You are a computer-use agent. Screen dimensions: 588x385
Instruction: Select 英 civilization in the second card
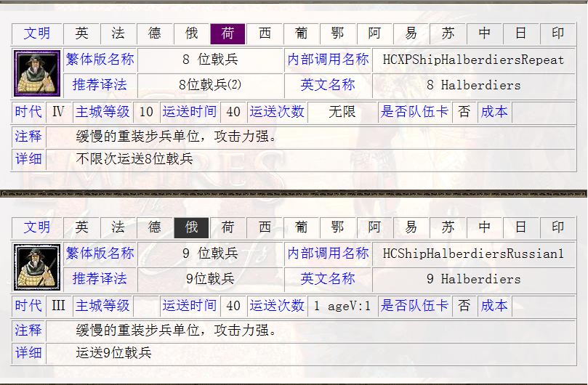click(x=81, y=227)
